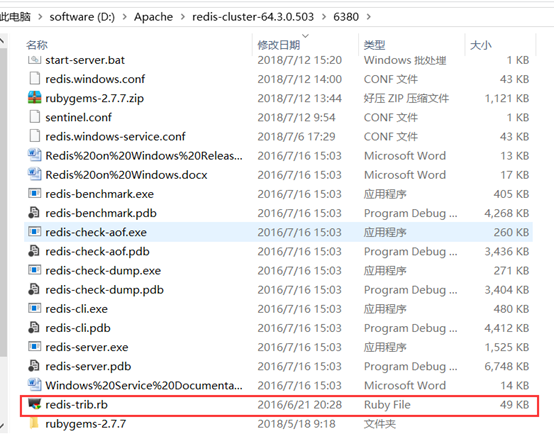Click the Ruby File type cell
The image size is (554, 434).
(x=387, y=405)
